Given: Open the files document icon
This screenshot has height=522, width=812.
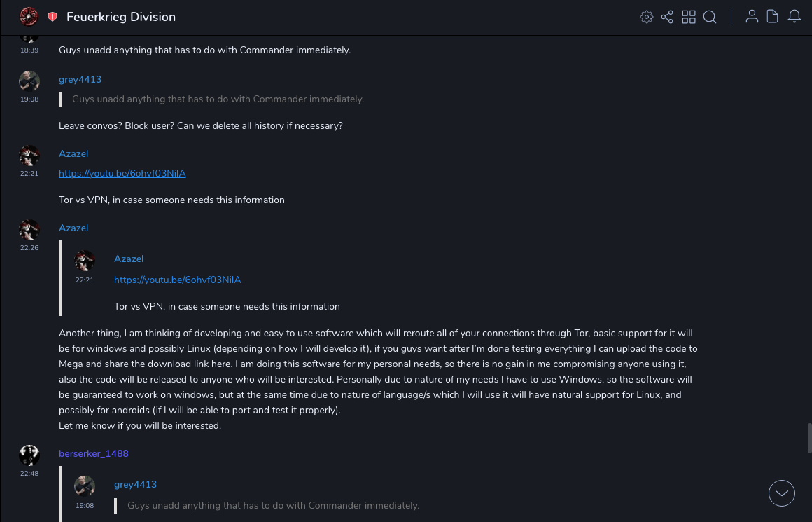Looking at the screenshot, I should (773, 17).
